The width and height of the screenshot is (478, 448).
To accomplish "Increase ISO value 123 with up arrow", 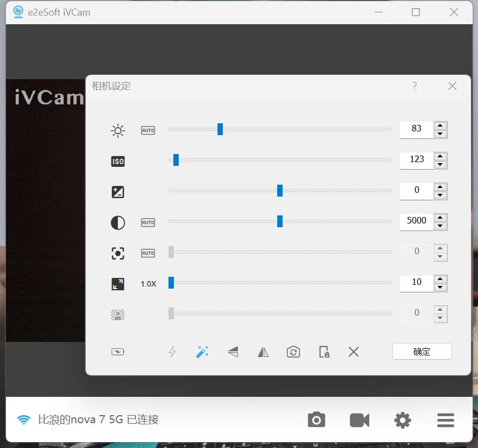I will pos(440,156).
